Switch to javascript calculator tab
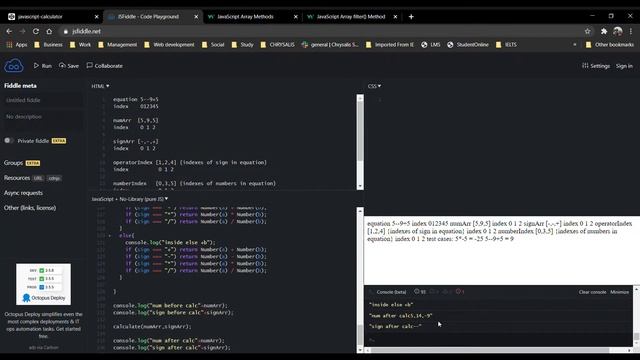640x360 pixels. click(x=53, y=17)
